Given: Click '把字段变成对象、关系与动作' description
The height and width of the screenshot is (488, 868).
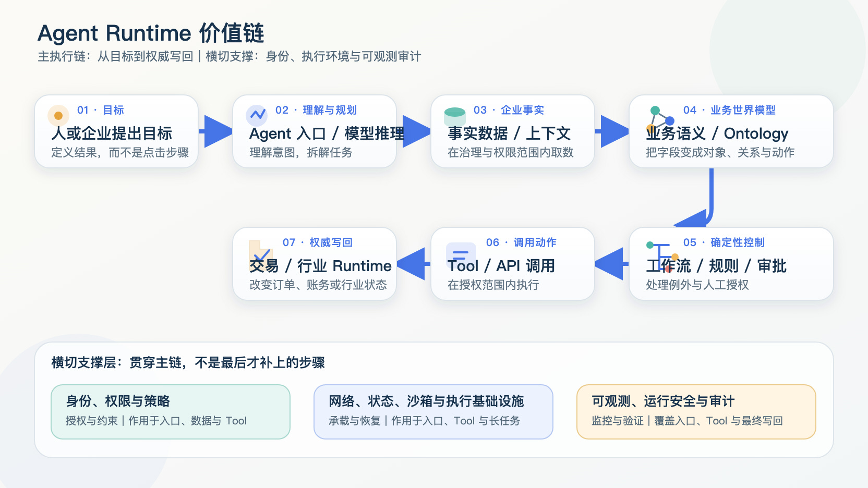Looking at the screenshot, I should pyautogui.click(x=720, y=152).
